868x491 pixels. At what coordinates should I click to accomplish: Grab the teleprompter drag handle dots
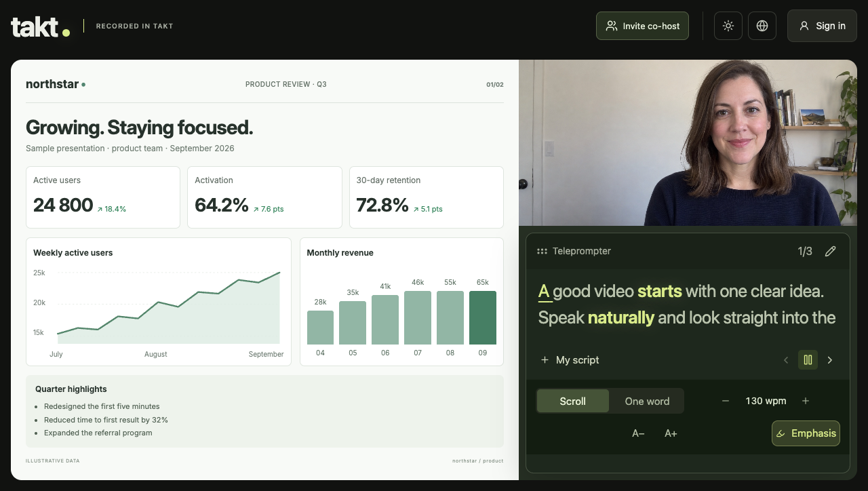coord(542,252)
